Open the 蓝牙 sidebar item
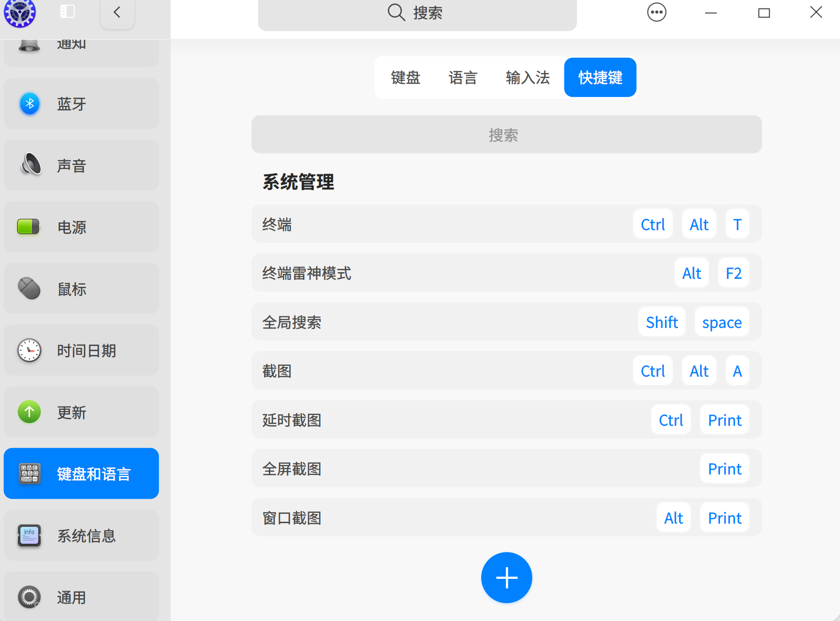840x621 pixels. click(81, 103)
